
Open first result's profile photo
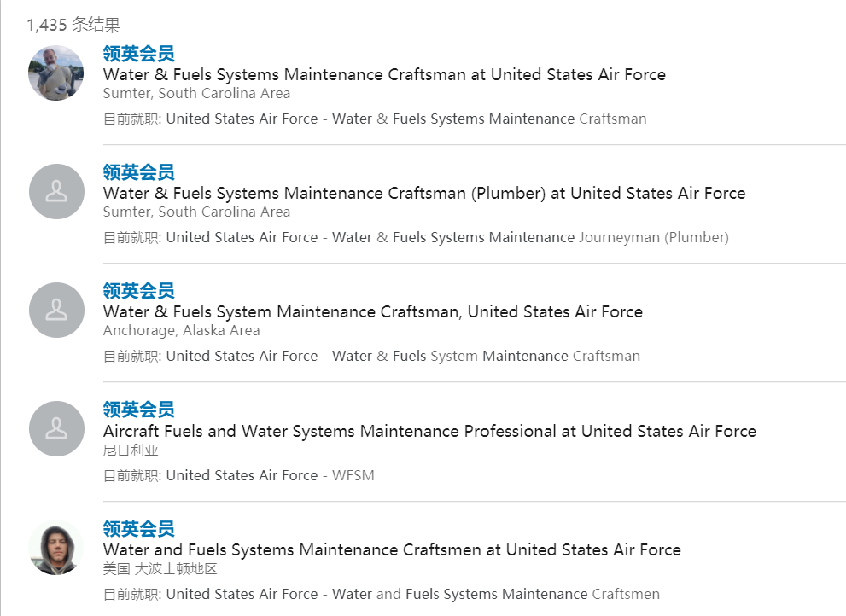(56, 73)
